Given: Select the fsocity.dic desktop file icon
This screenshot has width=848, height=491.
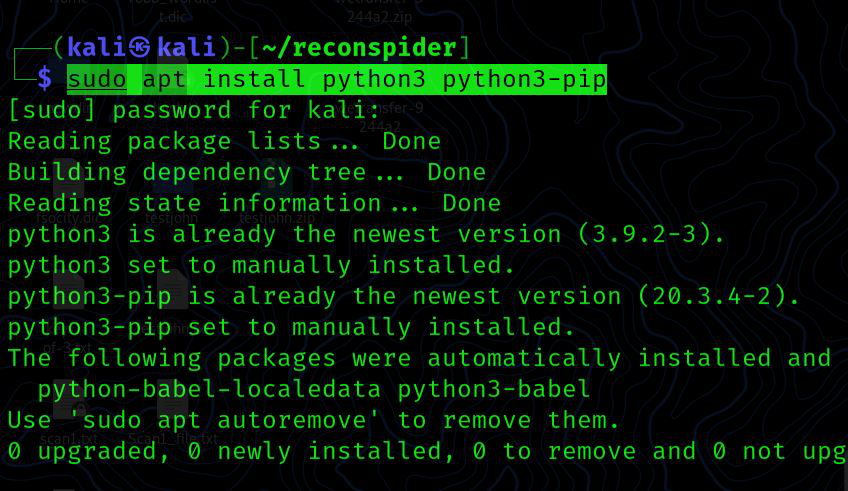Looking at the screenshot, I should click(69, 190).
